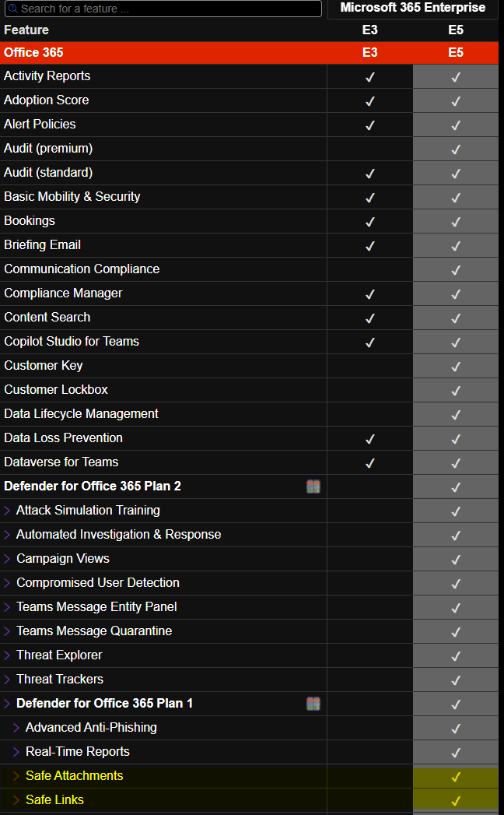
Task: Click the E5 checkmark for Audit (premium)
Action: 456,149
